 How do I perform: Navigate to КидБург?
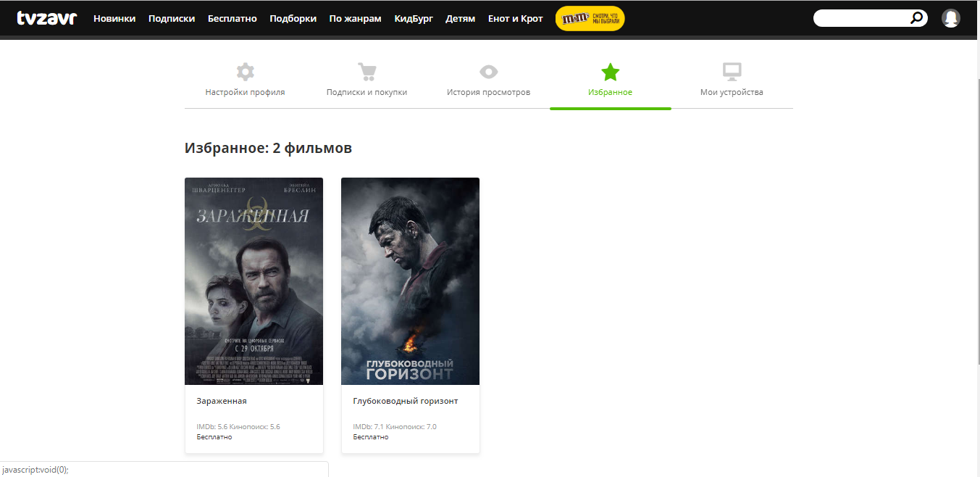pyautogui.click(x=414, y=19)
